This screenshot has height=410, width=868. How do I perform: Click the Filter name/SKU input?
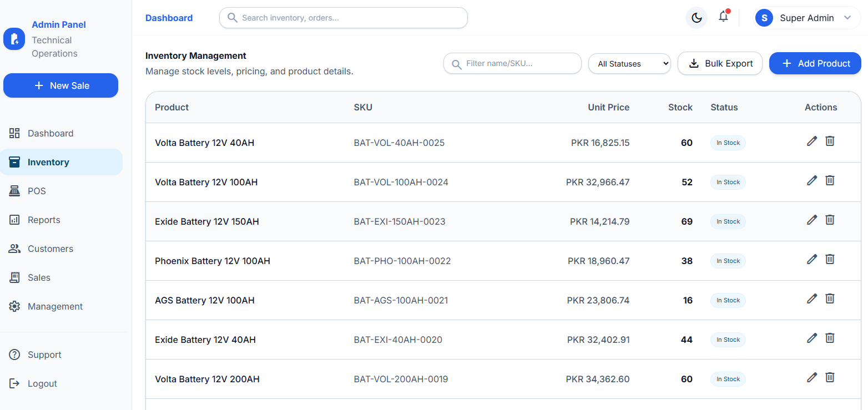coord(512,63)
